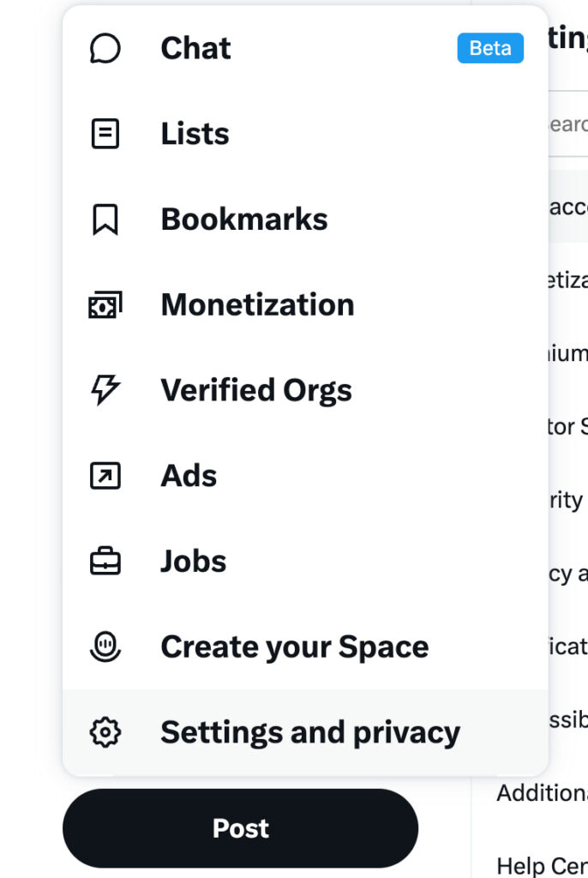Open the Ads menu entry
This screenshot has height=878, width=588.
click(189, 476)
